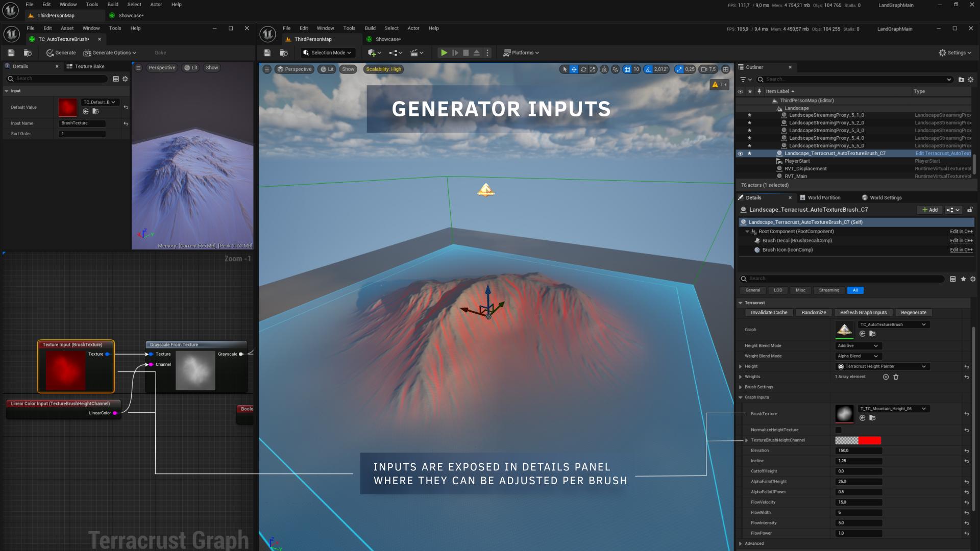Click the Refresh Graph Inputs button
This screenshot has height=551, width=980.
863,313
